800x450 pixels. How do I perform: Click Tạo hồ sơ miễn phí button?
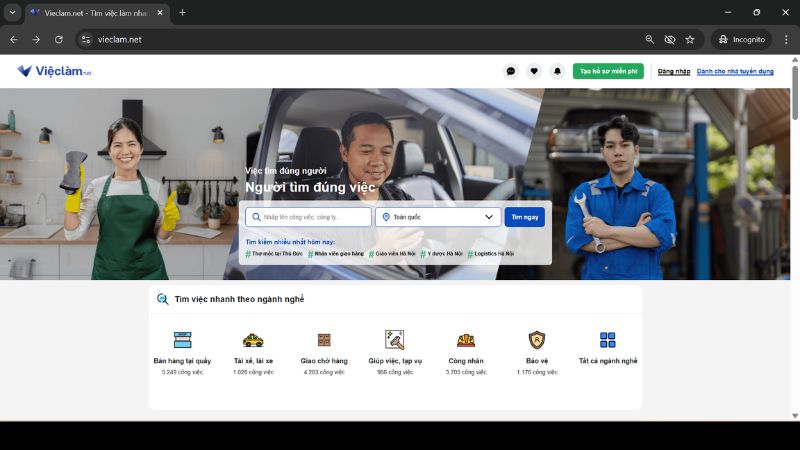(x=608, y=71)
